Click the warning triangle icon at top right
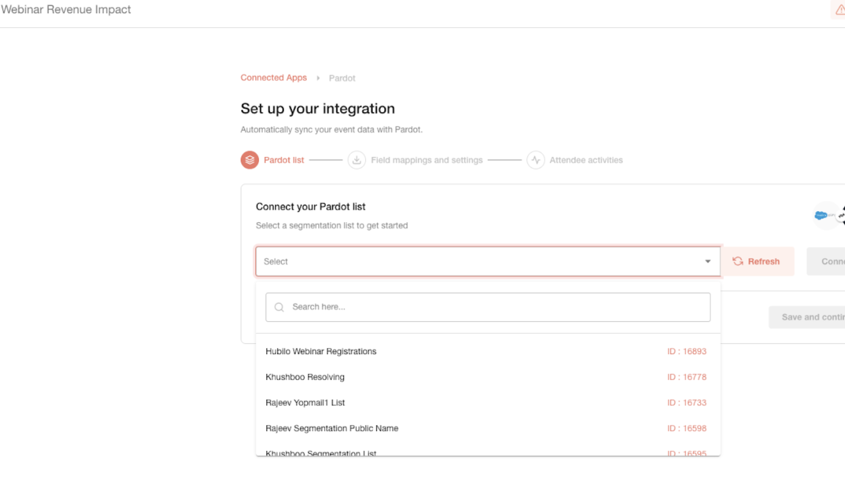This screenshot has width=845, height=504. (840, 9)
